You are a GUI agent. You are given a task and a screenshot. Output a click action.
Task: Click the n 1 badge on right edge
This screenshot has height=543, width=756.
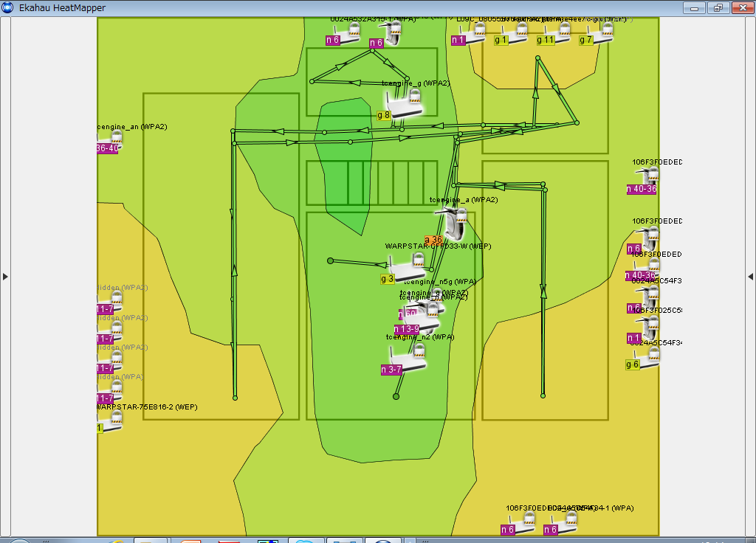point(633,338)
